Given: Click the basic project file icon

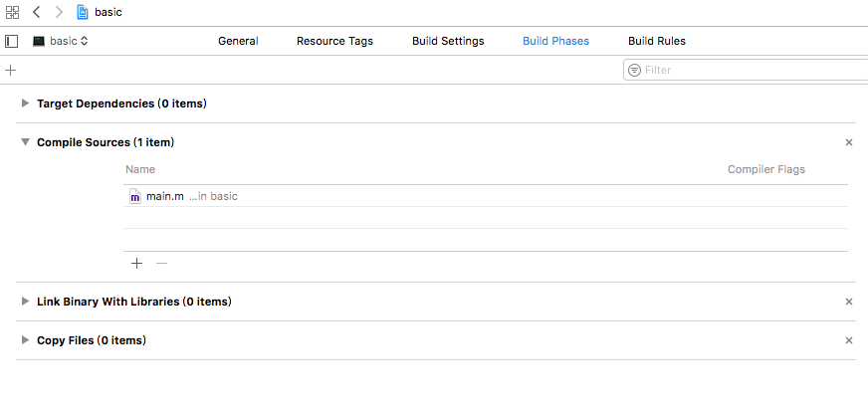Looking at the screenshot, I should click(x=83, y=12).
